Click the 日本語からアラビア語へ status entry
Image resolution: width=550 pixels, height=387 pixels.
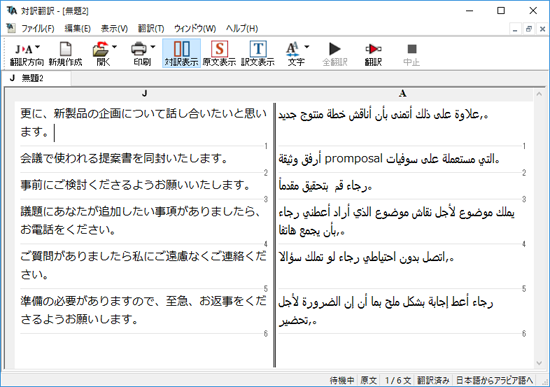click(x=494, y=380)
